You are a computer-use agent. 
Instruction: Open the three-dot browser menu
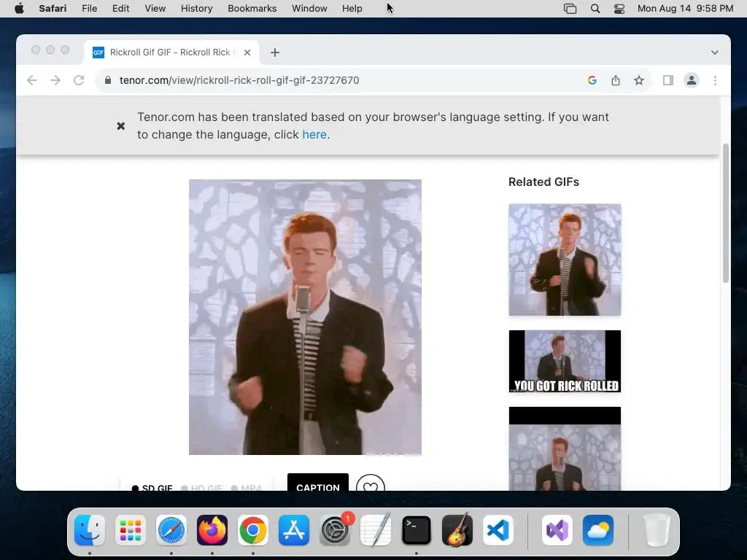715,80
